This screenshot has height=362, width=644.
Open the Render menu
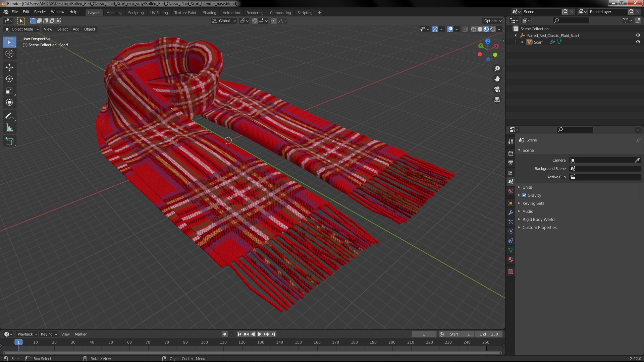pos(40,12)
